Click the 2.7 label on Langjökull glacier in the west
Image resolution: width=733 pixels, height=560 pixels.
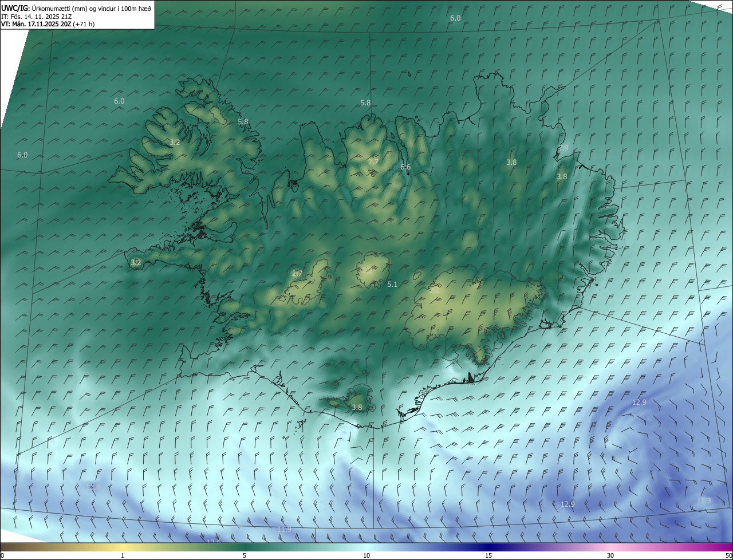click(297, 273)
